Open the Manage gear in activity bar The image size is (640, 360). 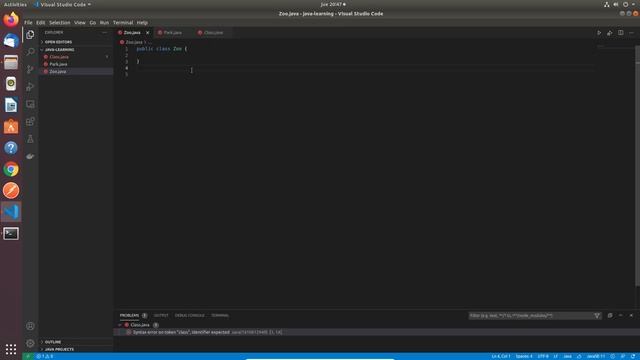click(30, 343)
